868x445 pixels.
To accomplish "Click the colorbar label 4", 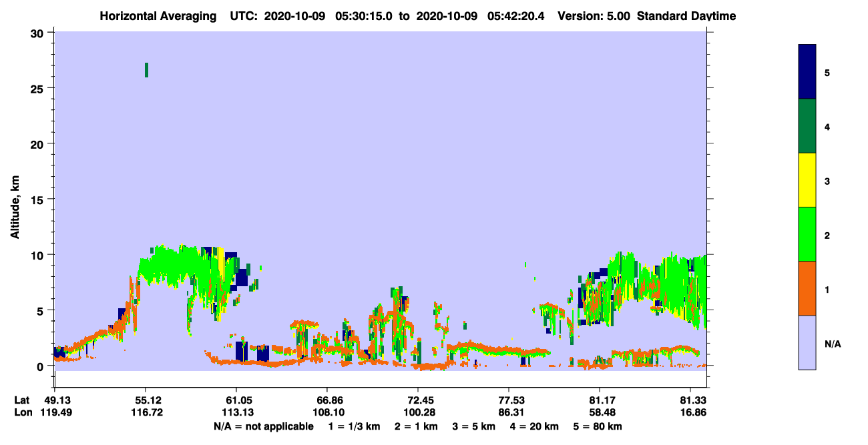I will click(x=827, y=126).
